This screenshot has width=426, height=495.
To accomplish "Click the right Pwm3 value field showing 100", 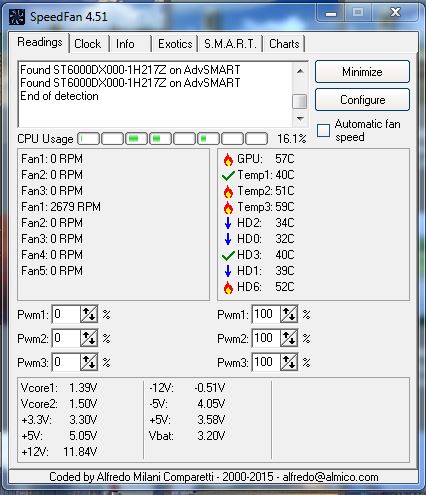I will tap(266, 362).
